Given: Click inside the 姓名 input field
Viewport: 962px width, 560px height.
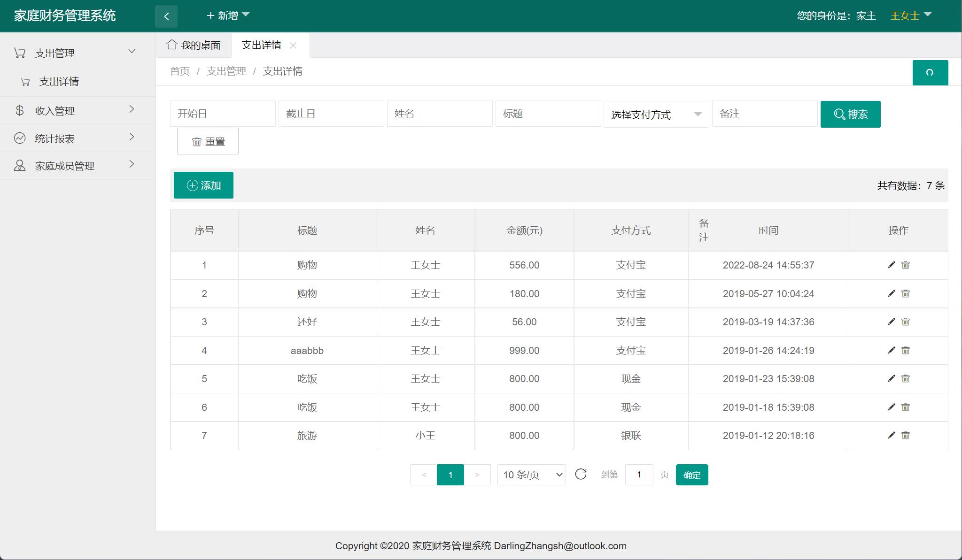Looking at the screenshot, I should pos(440,113).
